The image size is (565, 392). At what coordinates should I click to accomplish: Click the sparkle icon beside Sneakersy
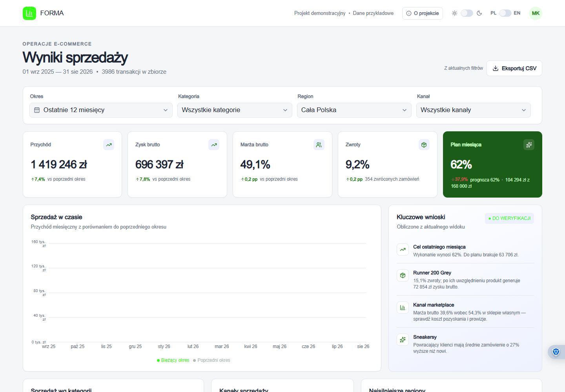[x=403, y=339]
